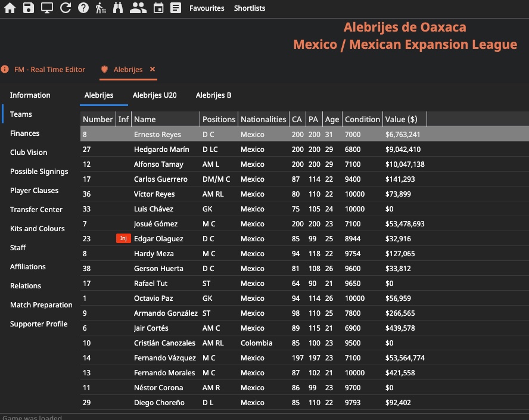Open Relations section
Screen dimensions: 529x420
[x=26, y=286]
